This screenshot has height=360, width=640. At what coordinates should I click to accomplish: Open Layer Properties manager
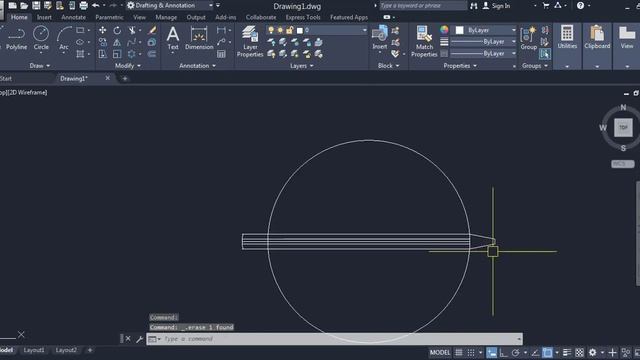click(x=250, y=41)
